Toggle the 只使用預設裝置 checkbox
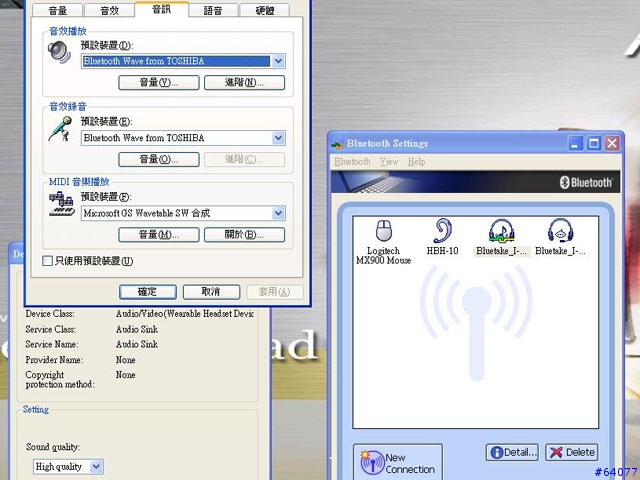This screenshot has height=480, width=640. (x=47, y=261)
